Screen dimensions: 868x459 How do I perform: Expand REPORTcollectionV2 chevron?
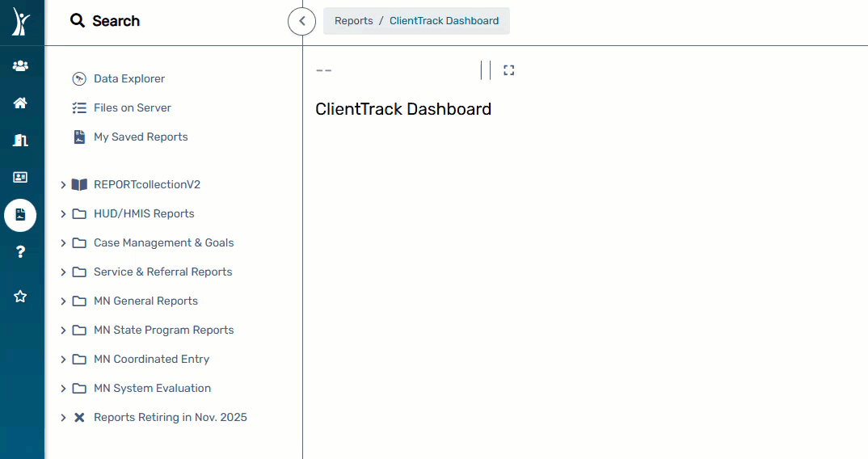point(63,185)
